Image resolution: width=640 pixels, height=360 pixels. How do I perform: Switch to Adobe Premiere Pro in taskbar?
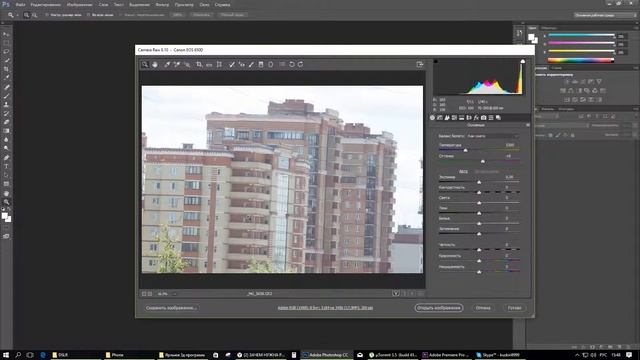point(446,355)
